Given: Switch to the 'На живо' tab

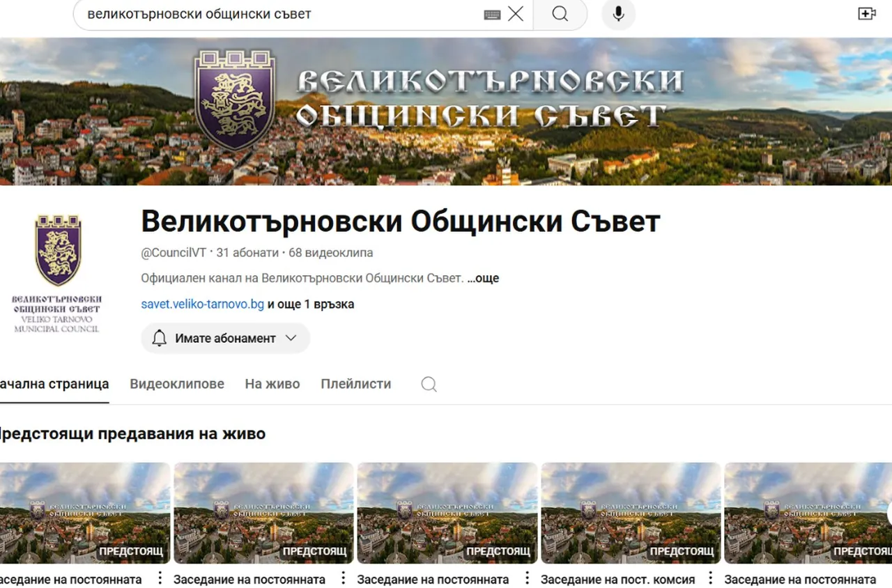Looking at the screenshot, I should pos(272,384).
